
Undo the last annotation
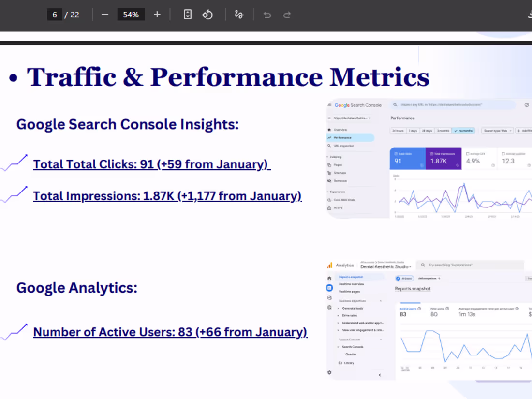pyautogui.click(x=267, y=15)
